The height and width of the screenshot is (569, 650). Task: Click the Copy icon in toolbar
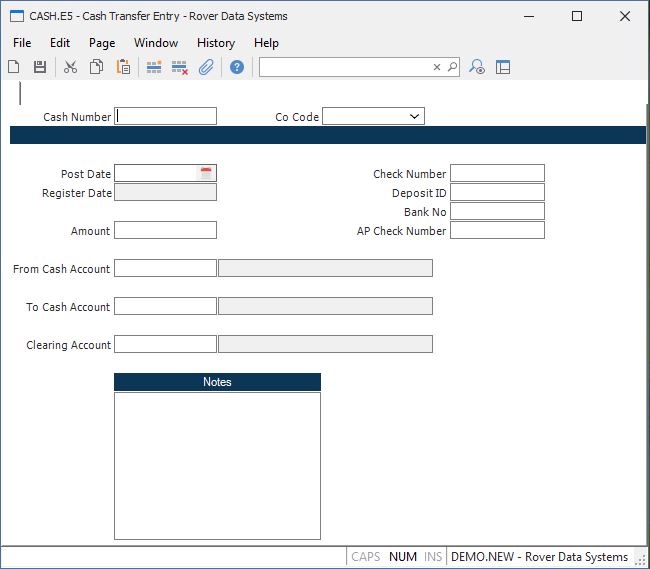tap(97, 67)
